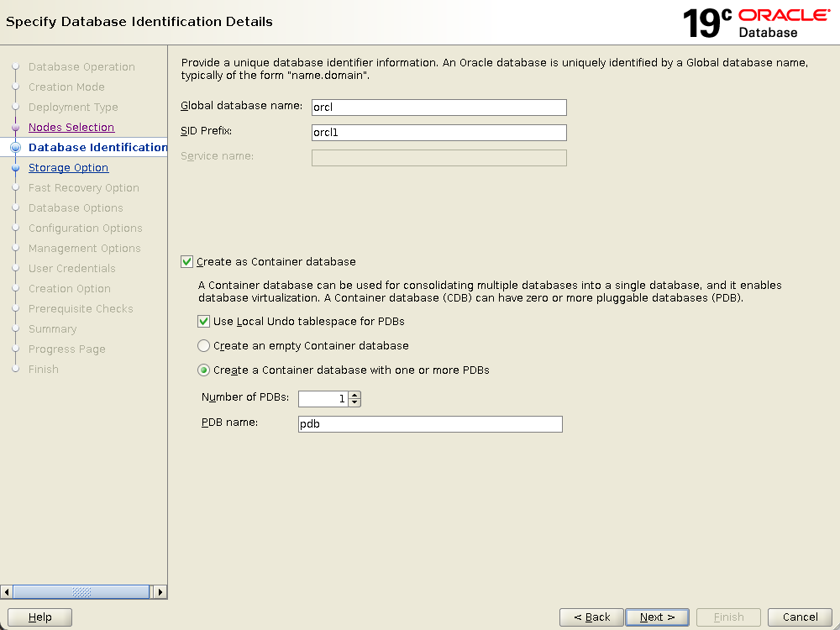Click the Nodes Selection step link

tap(71, 128)
